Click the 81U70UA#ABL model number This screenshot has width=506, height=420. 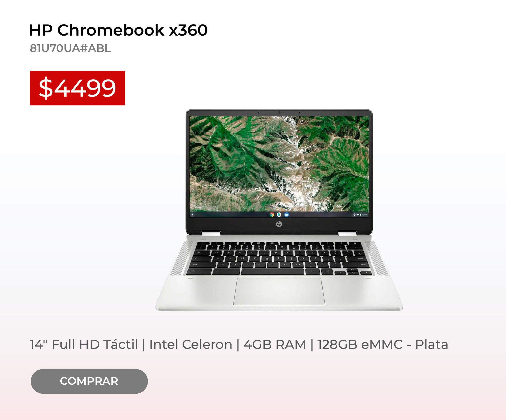[70, 48]
